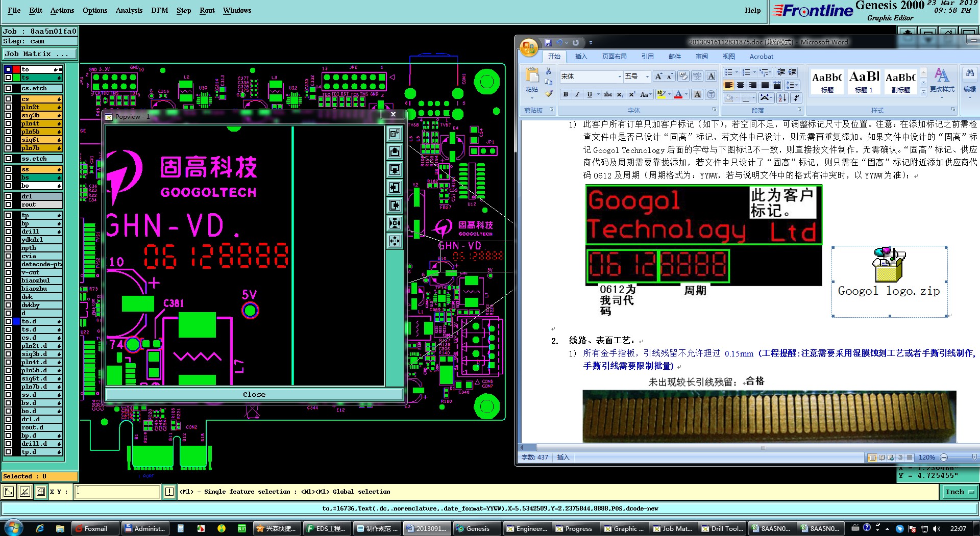Open the Inch units dropdown
The width and height of the screenshot is (980, 536).
pyautogui.click(x=959, y=492)
